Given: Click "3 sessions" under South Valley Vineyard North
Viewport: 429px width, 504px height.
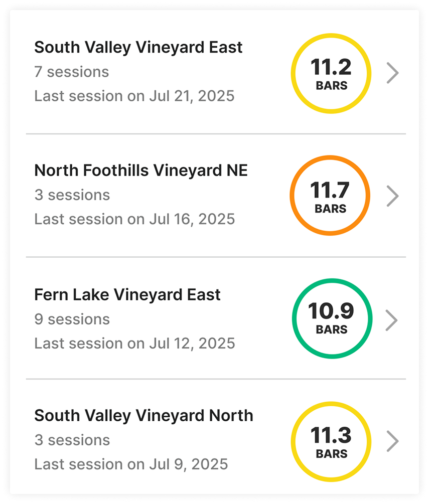Looking at the screenshot, I should click(x=72, y=440).
